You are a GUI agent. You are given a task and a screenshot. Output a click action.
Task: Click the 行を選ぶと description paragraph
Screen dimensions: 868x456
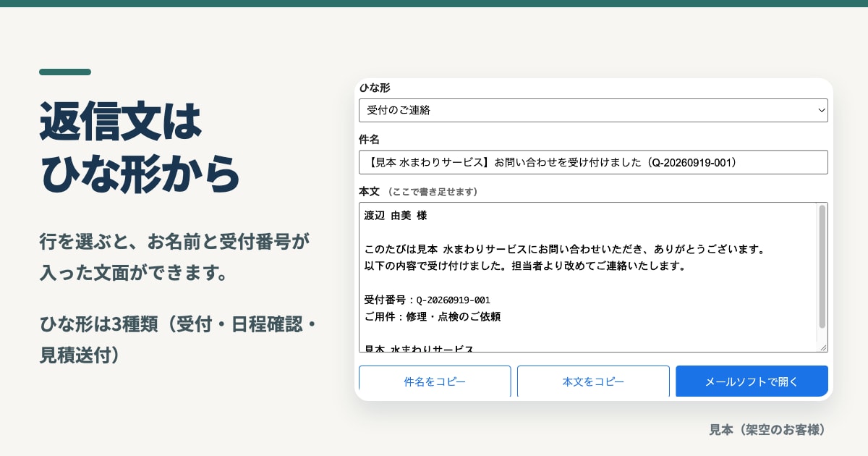174,258
